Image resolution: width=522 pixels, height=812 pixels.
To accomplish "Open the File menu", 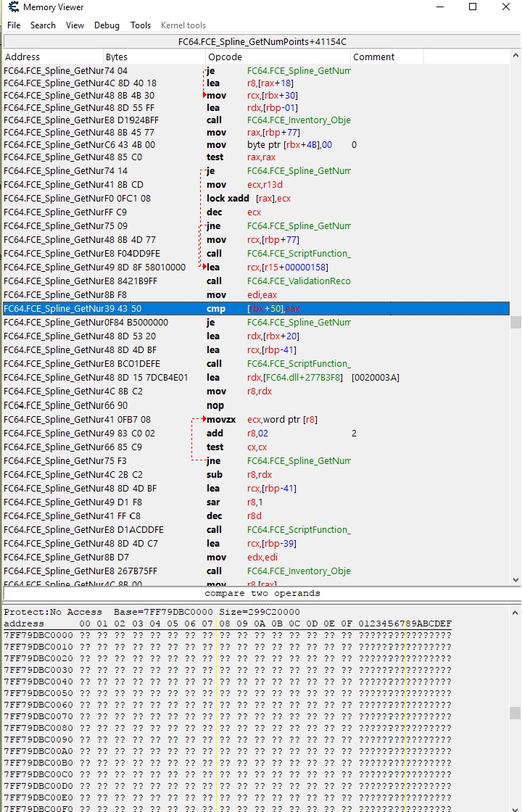I will [14, 25].
